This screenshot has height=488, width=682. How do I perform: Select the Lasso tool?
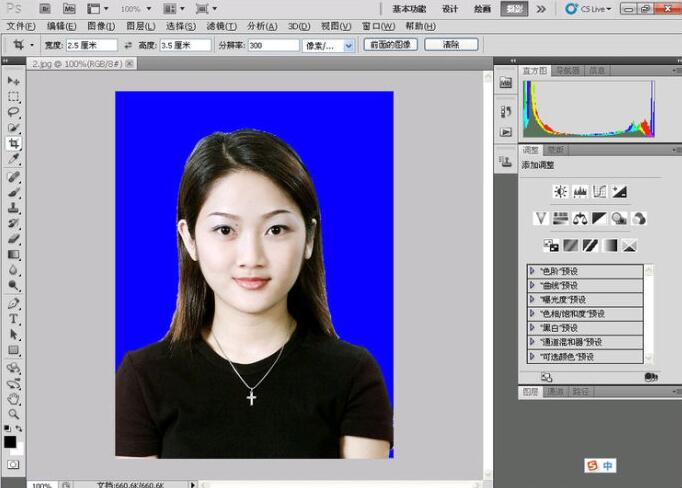pos(14,112)
